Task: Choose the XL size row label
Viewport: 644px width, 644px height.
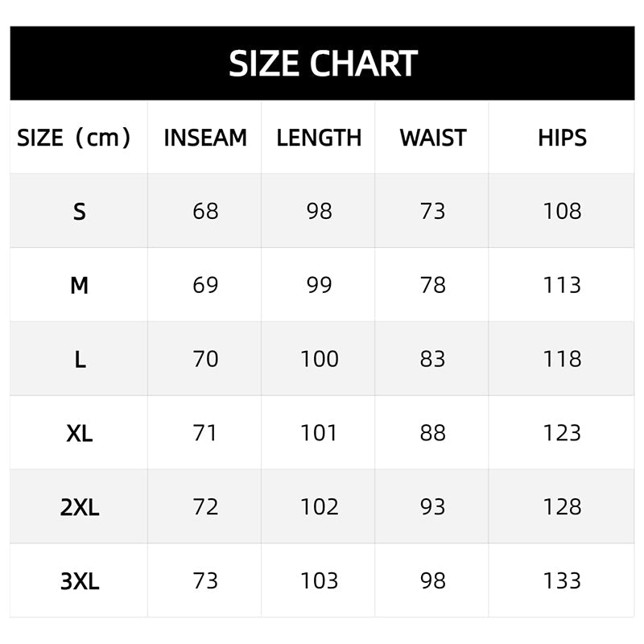Action: [x=79, y=433]
